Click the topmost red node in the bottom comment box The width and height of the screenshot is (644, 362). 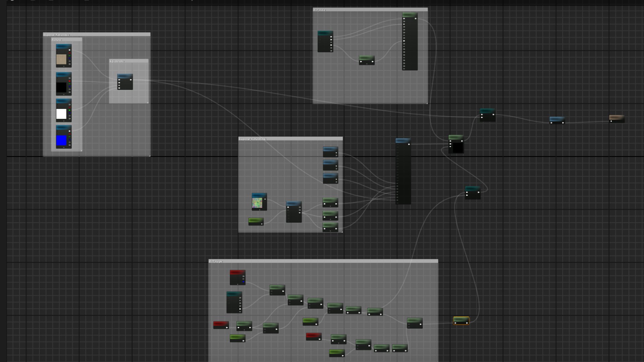237,277
